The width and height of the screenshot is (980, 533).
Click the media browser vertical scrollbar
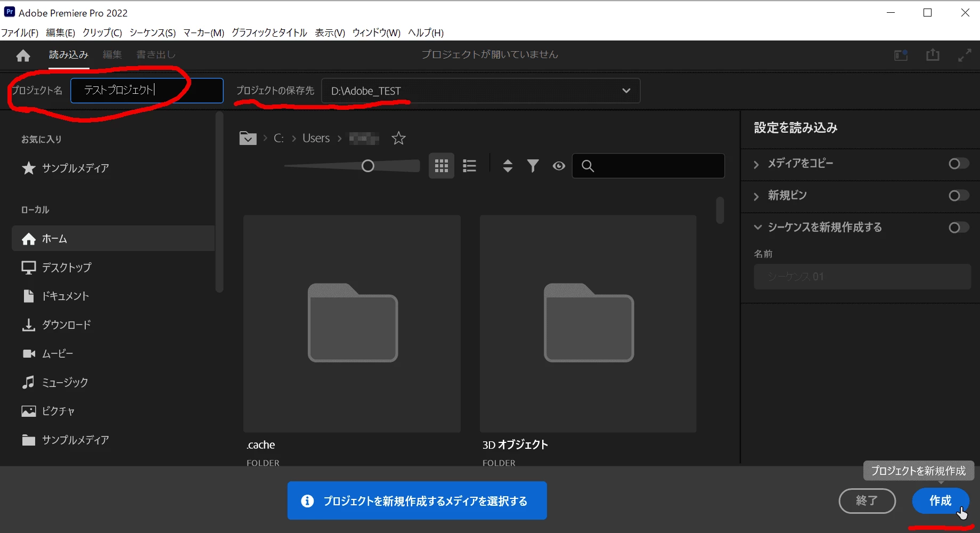click(x=720, y=211)
